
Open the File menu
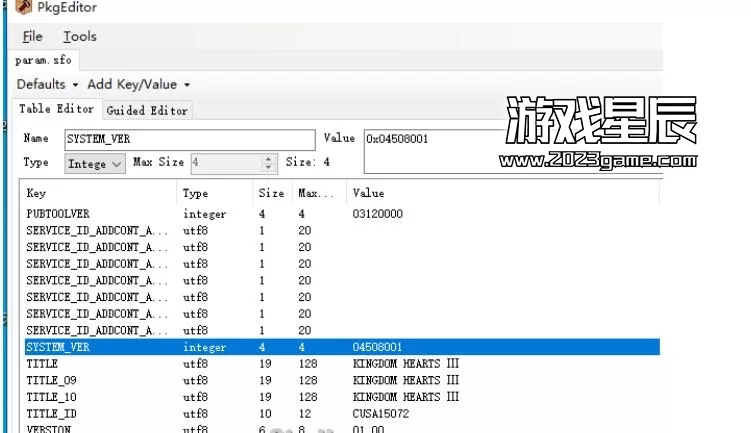(x=32, y=37)
